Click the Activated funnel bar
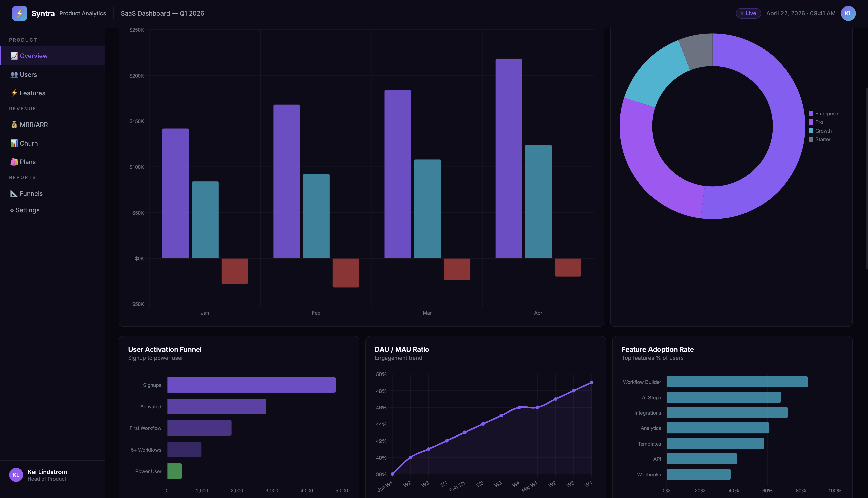This screenshot has height=498, width=868. point(216,406)
